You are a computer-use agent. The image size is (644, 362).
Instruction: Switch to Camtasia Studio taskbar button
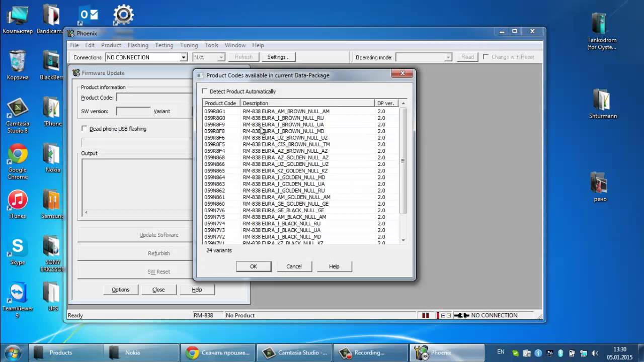click(x=294, y=352)
